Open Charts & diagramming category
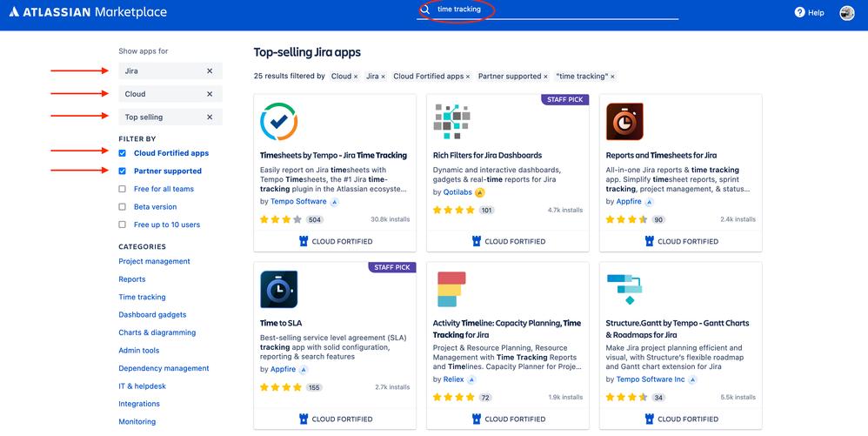Image resolution: width=868 pixels, height=436 pixels. [x=157, y=332]
